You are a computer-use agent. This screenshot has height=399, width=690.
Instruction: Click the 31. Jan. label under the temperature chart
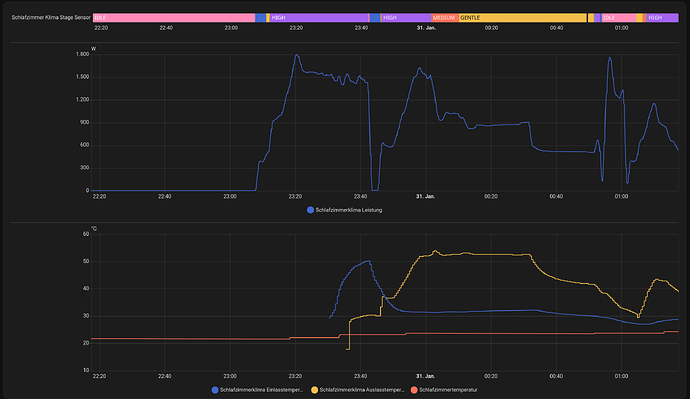point(426,376)
